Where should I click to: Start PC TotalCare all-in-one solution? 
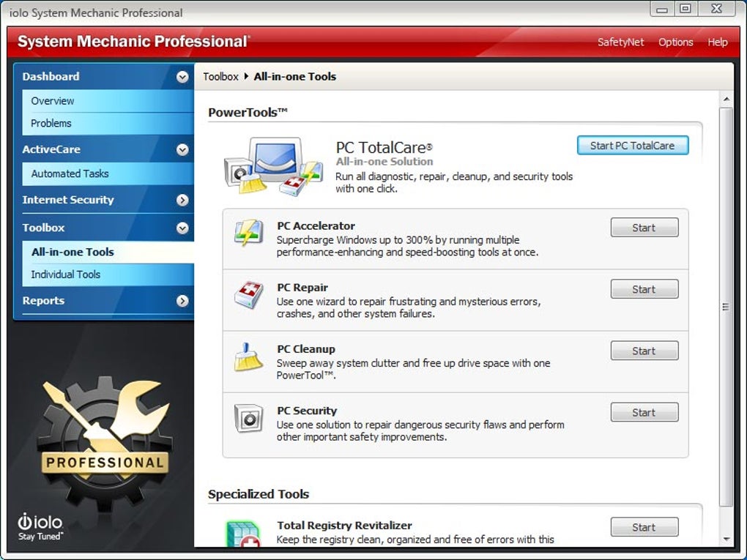coord(632,146)
